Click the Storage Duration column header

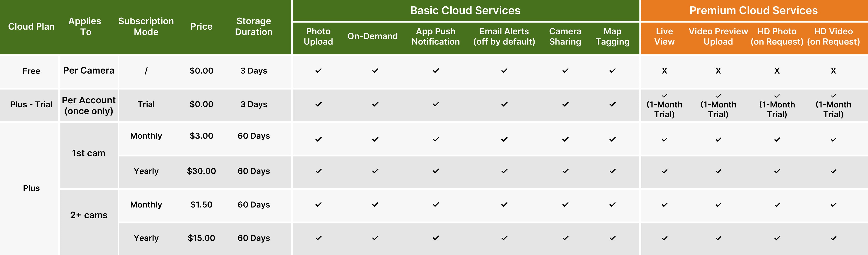(253, 27)
